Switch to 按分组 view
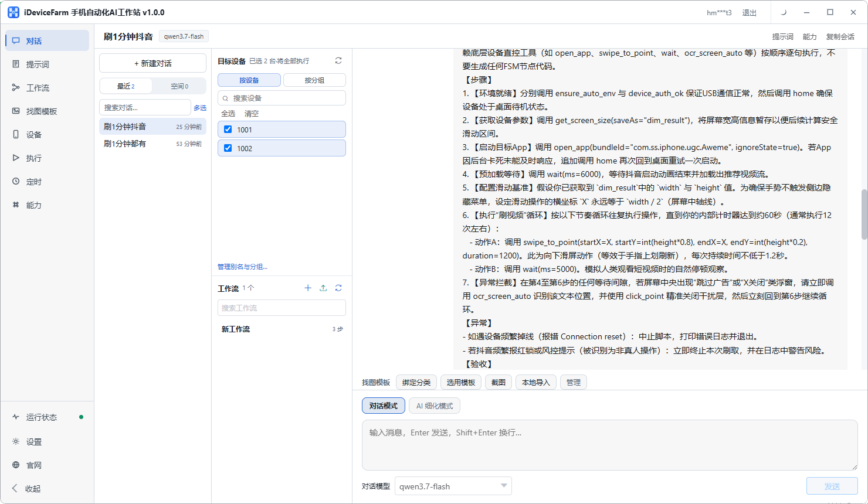This screenshot has width=868, height=504. (x=314, y=80)
